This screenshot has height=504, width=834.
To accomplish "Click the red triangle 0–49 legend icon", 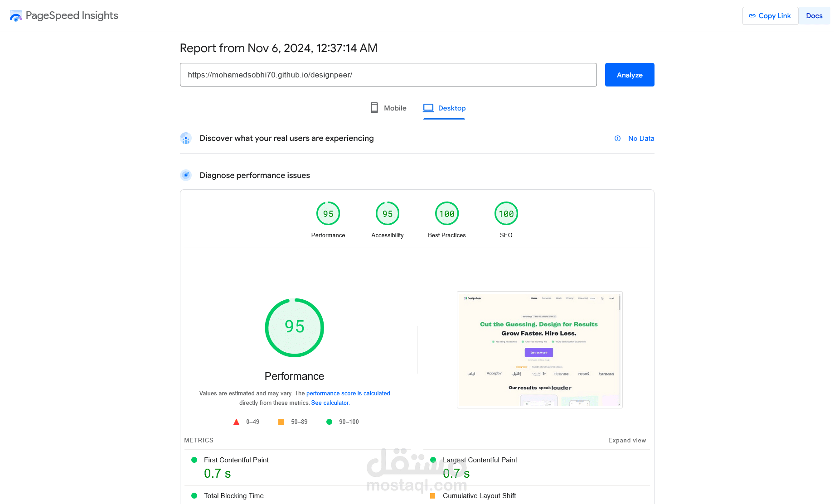I will tap(236, 422).
